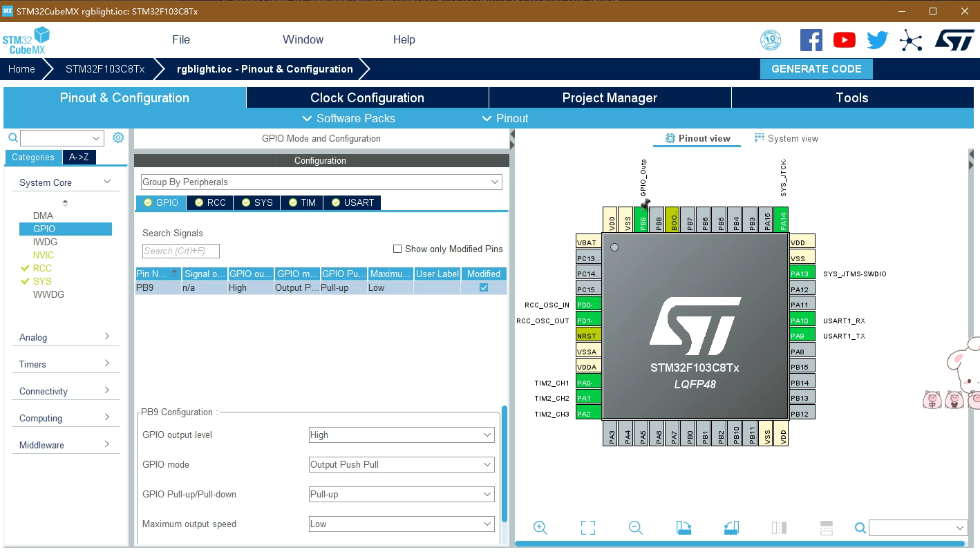Switch to the Tools tab
Image resolution: width=980 pixels, height=552 pixels.
(x=852, y=97)
